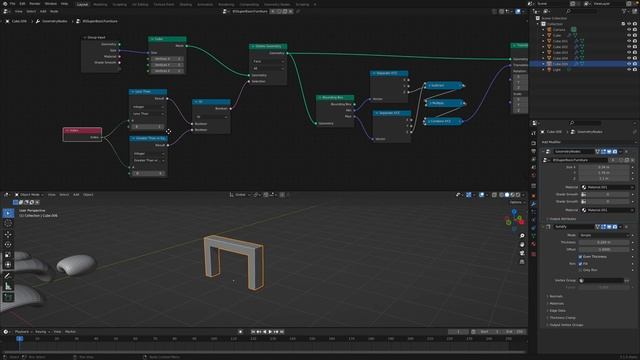Screen dimensions: 640x360
Task: Select the Add Cube tool
Action: (8, 298)
